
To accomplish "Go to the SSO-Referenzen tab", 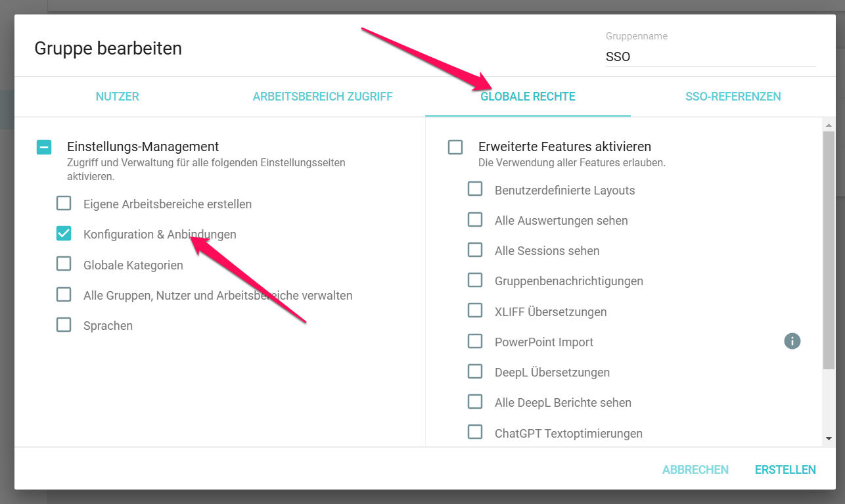I will 733,97.
